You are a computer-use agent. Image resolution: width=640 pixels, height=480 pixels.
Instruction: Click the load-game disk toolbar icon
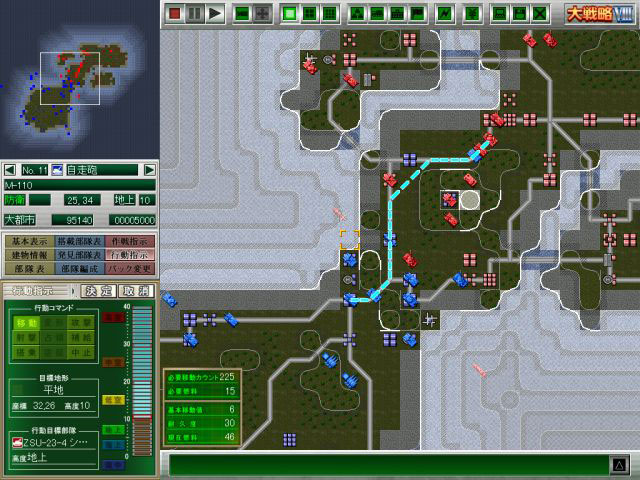click(500, 14)
